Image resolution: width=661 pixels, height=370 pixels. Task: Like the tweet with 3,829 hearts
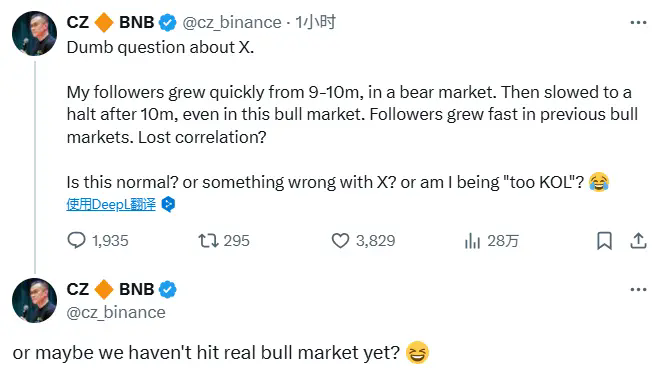click(x=340, y=241)
